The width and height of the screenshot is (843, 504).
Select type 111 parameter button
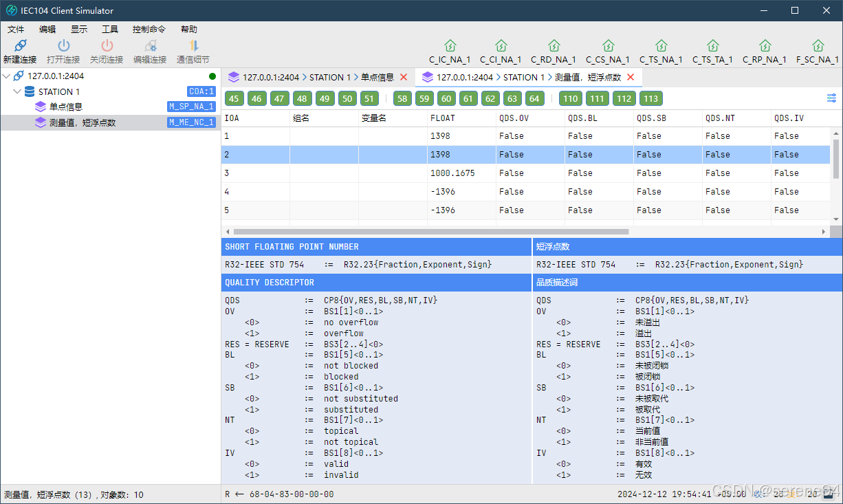coord(598,98)
